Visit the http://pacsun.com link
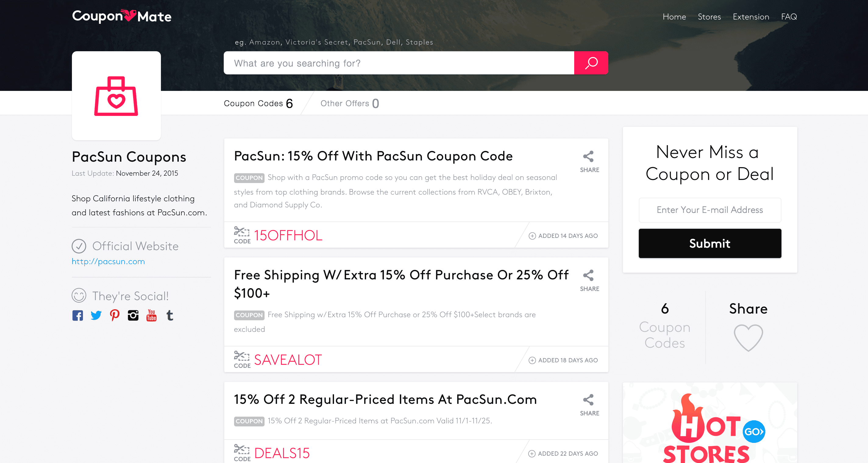Image resolution: width=868 pixels, height=463 pixels. [108, 261]
